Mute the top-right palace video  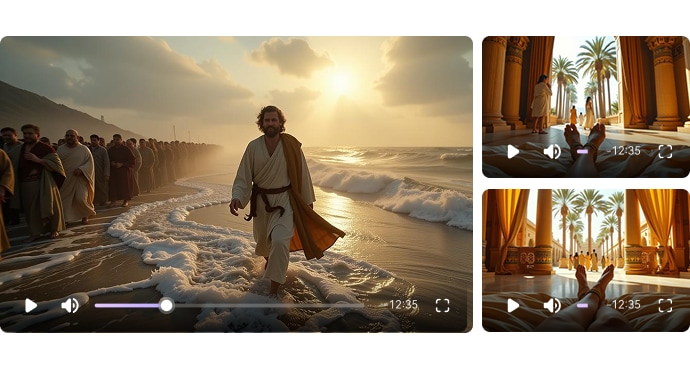click(552, 152)
